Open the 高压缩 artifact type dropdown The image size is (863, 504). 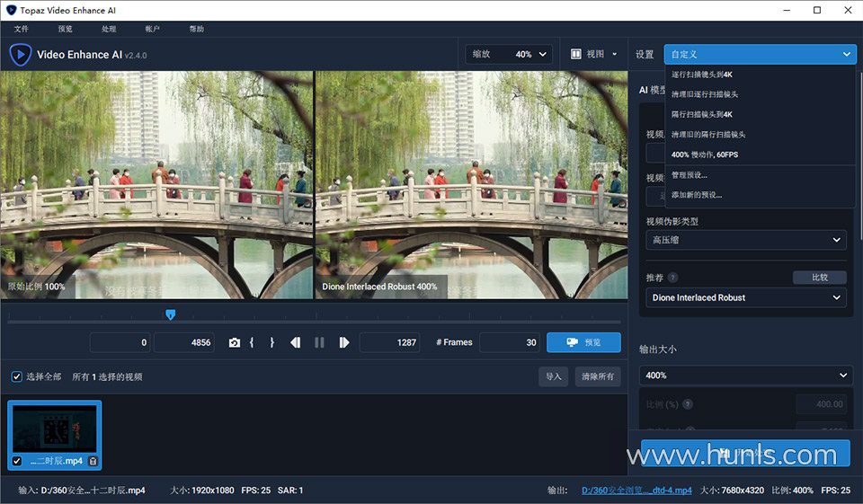(746, 240)
